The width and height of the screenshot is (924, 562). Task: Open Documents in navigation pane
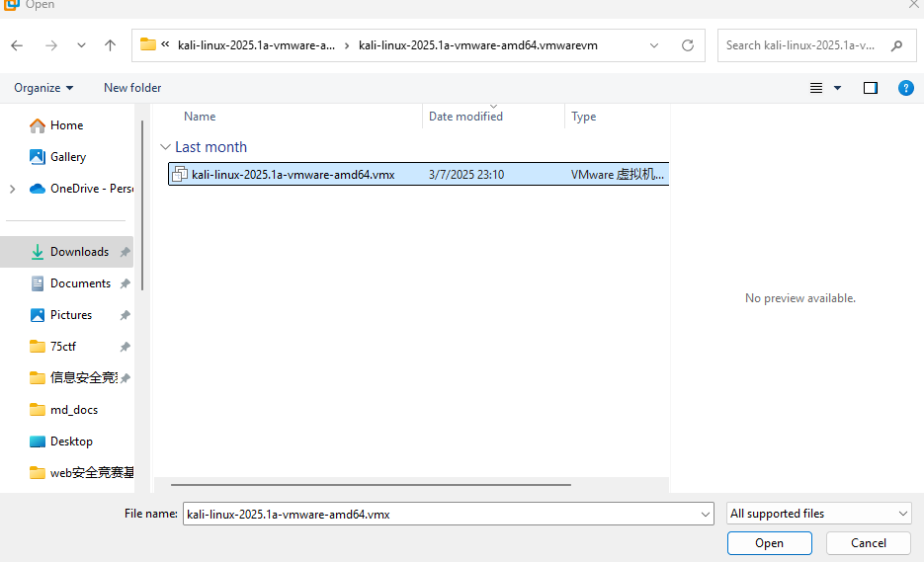(x=80, y=283)
